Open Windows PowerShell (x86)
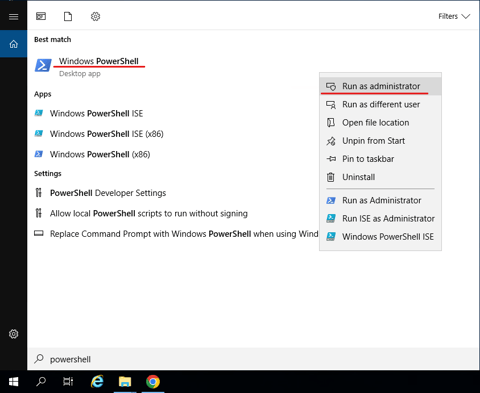 coord(100,154)
